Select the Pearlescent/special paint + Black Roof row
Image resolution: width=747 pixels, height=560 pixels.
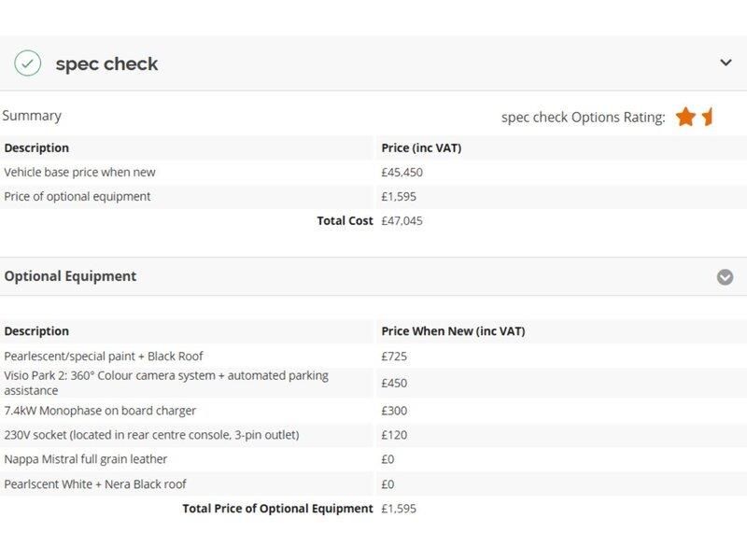pos(373,357)
